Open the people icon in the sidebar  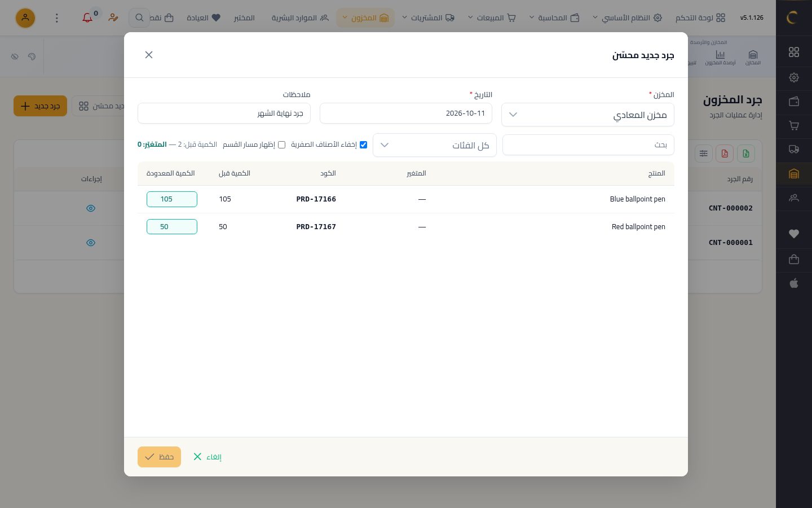[x=794, y=198]
